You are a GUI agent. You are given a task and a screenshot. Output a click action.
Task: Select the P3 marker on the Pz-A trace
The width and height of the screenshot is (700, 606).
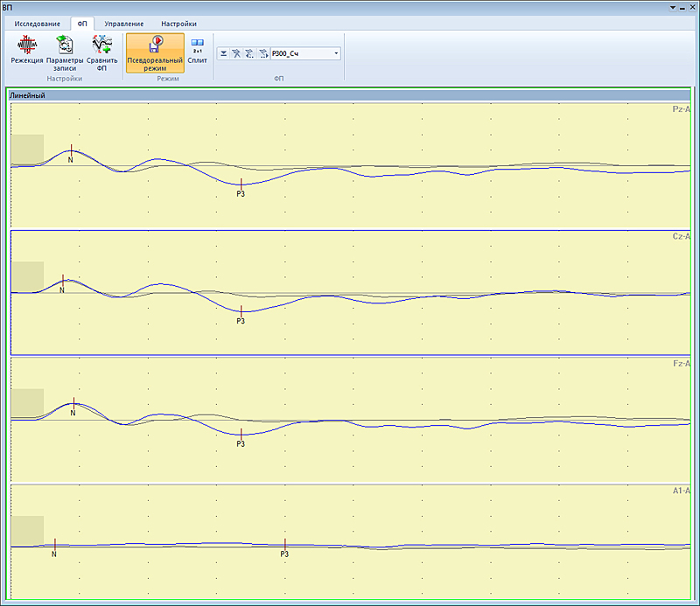click(241, 188)
